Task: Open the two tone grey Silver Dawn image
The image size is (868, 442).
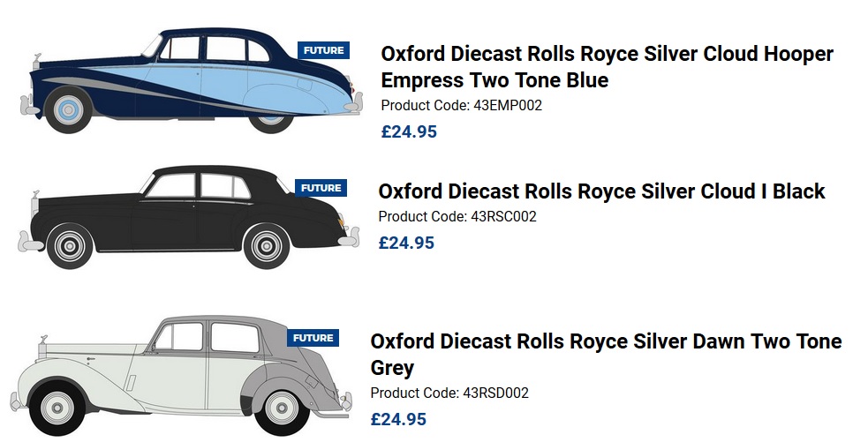Action: (177, 371)
